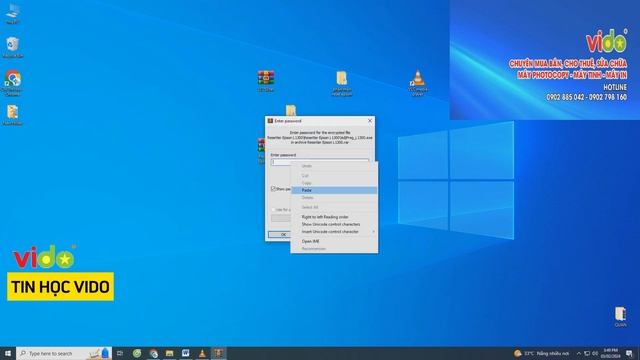Choose Paste in the context menu
The width and height of the screenshot is (640, 360).
click(x=334, y=190)
